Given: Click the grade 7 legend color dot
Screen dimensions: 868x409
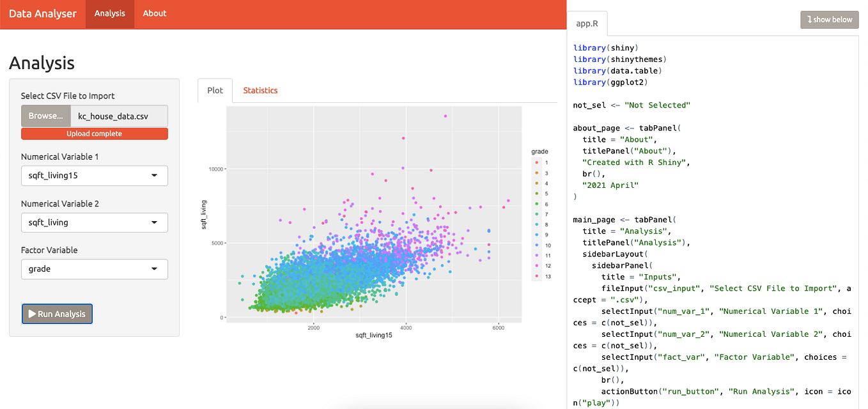Looking at the screenshot, I should tap(537, 214).
